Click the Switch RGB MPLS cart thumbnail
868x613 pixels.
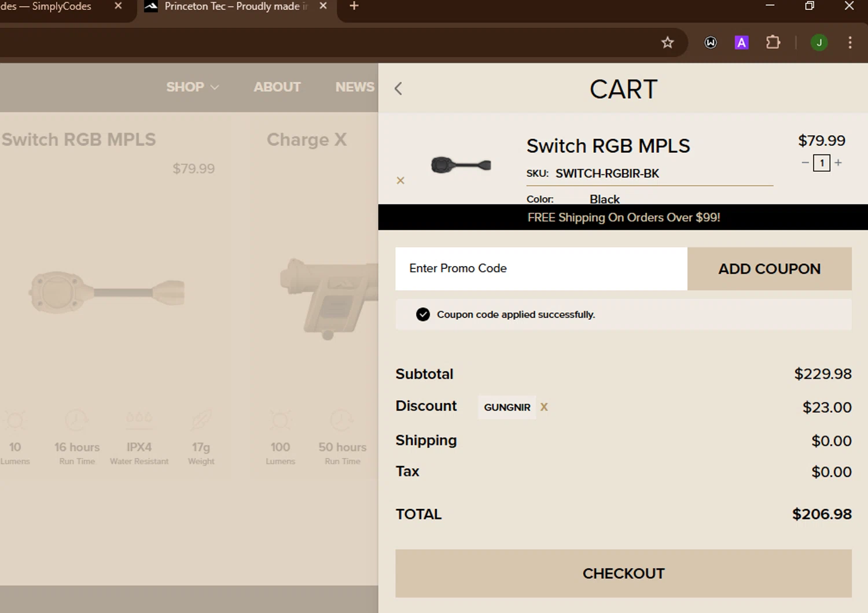461,165
